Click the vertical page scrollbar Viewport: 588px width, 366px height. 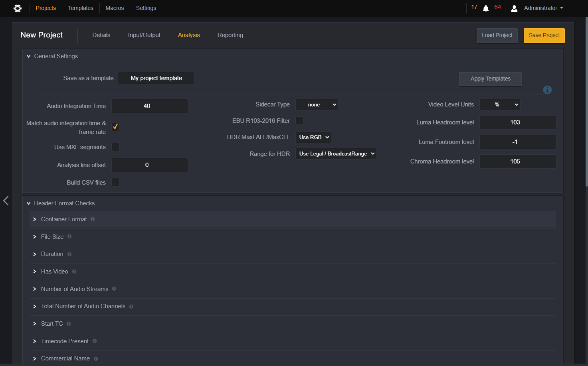(586, 102)
